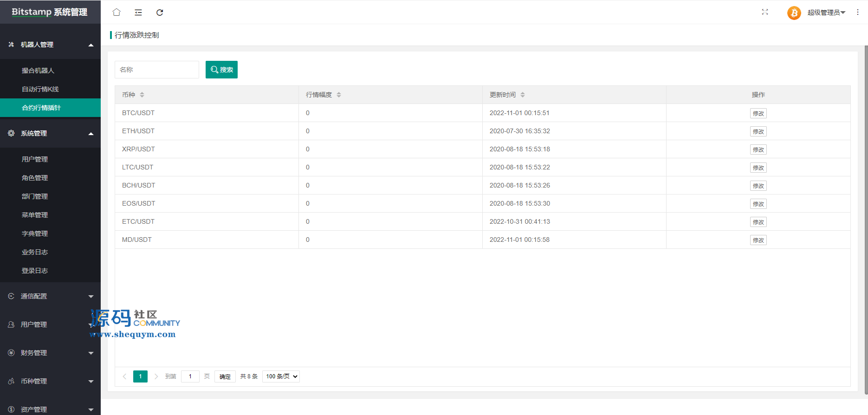Open 登录日志 menu item

pyautogui.click(x=50, y=271)
